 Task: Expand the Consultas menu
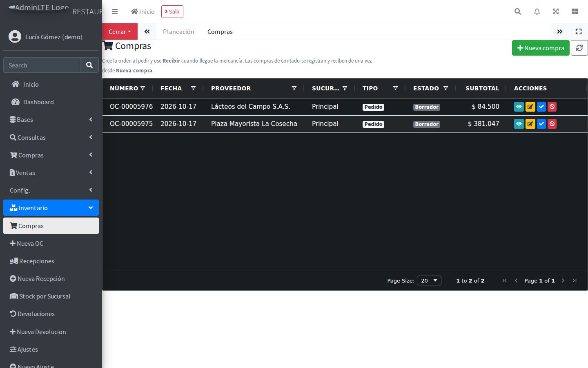click(x=51, y=137)
